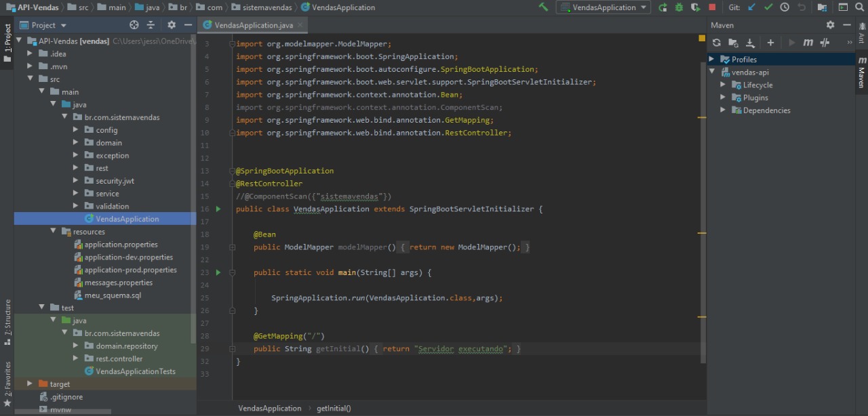Click the Git Update Project blue arrow
Screen dimensions: 868x416
click(751, 7)
